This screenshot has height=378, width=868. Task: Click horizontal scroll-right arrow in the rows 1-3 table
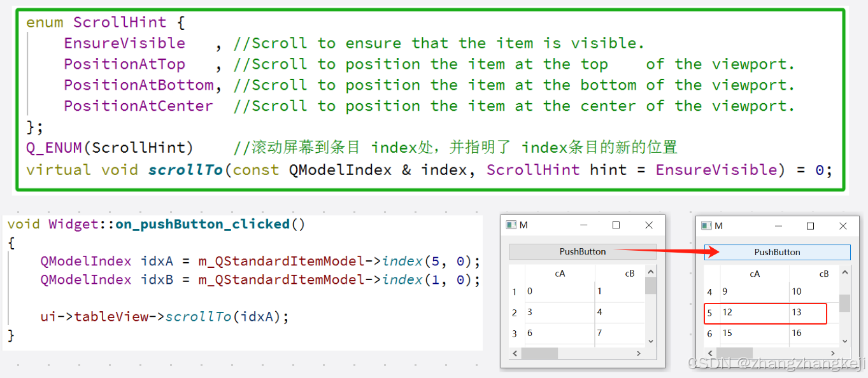(639, 353)
